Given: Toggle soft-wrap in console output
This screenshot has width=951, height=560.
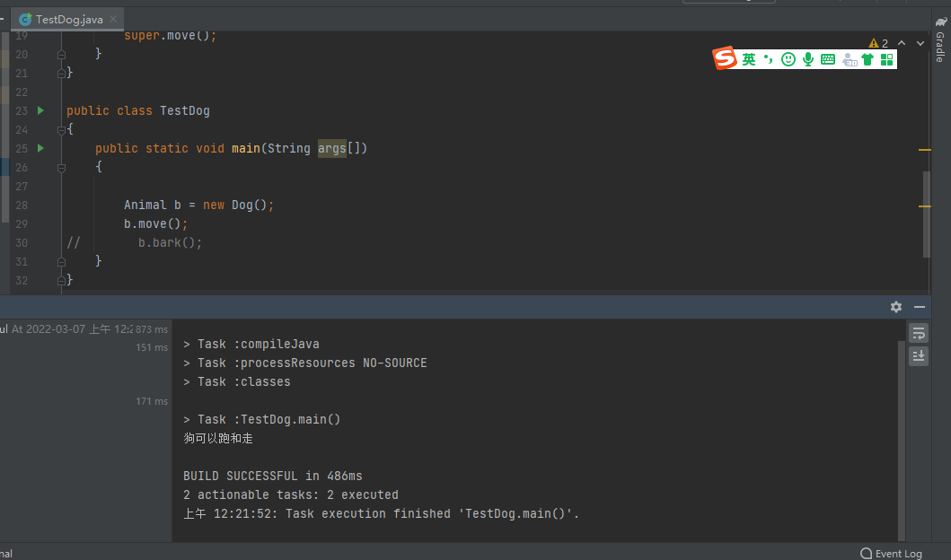Looking at the screenshot, I should (x=919, y=334).
